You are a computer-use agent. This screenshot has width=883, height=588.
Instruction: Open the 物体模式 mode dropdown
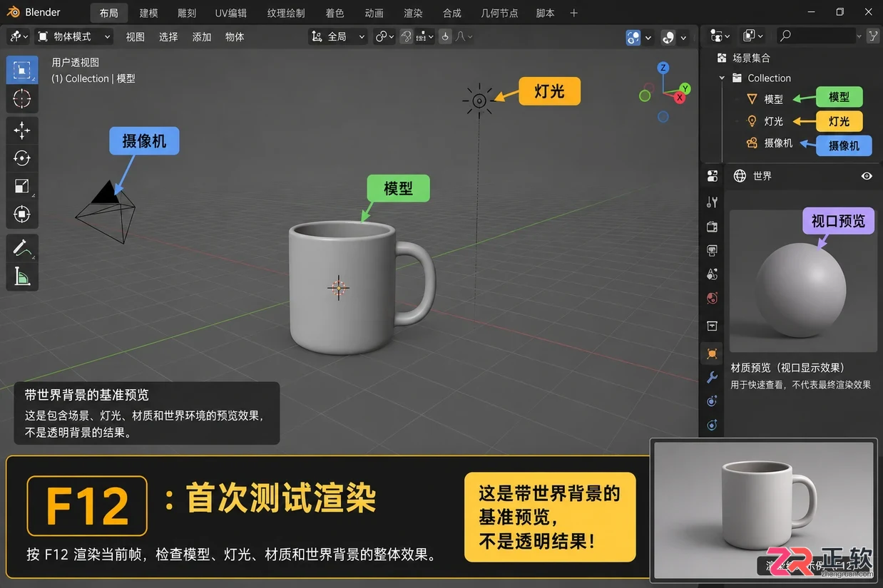coord(73,36)
